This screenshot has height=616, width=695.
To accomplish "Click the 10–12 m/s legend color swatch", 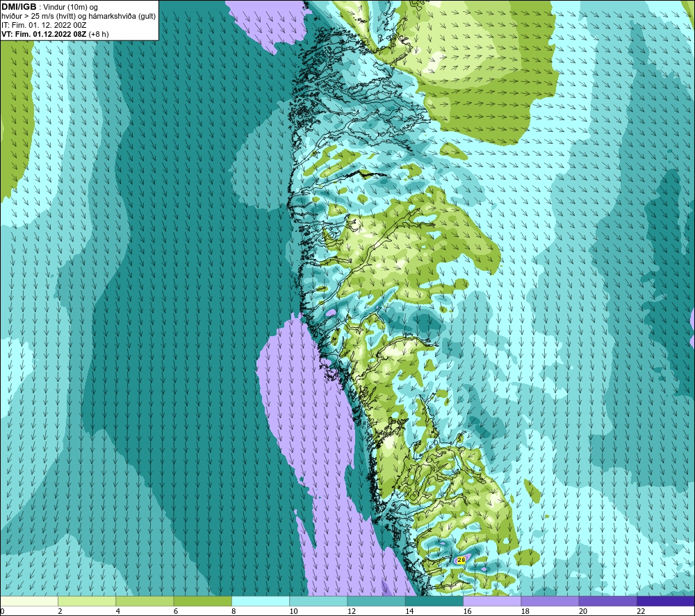I will tap(318, 601).
